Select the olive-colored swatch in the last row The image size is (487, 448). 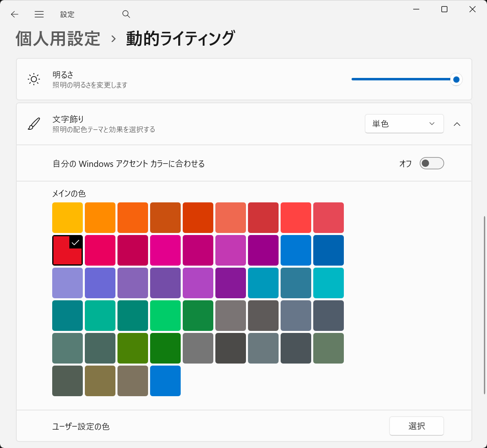(100, 381)
